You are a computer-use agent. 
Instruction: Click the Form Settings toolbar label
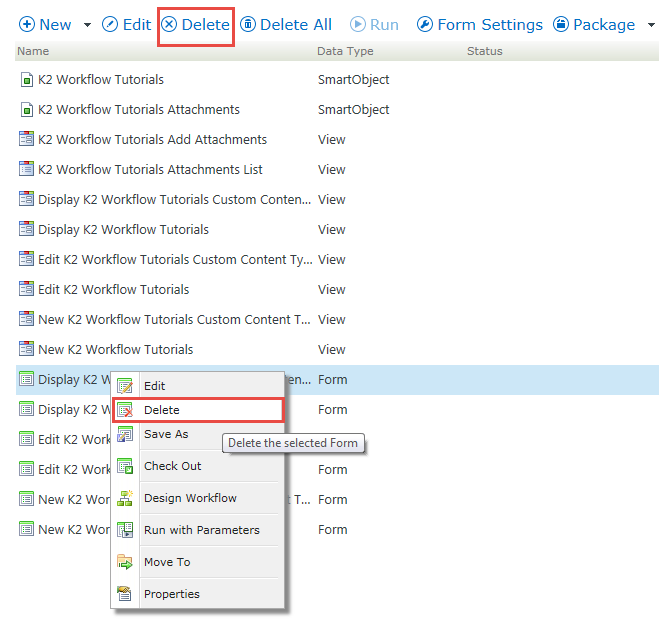click(490, 25)
